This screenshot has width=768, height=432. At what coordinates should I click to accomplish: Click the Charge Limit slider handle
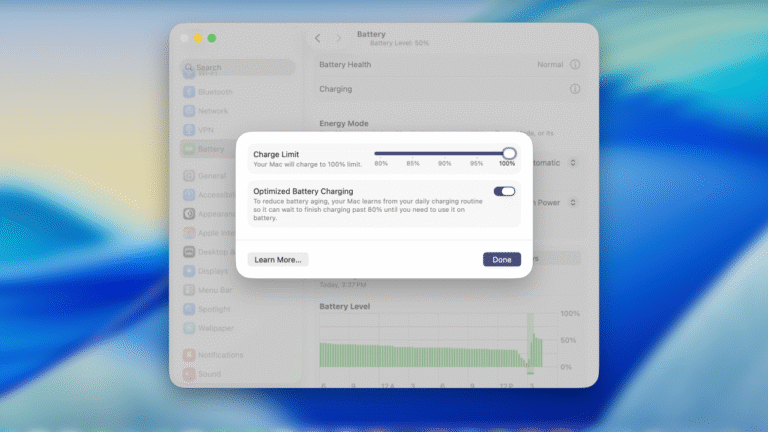pos(509,153)
